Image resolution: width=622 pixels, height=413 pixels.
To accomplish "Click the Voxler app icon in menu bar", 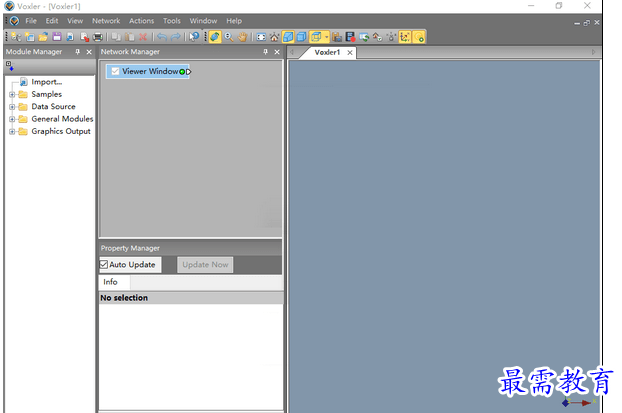I will click(15, 21).
